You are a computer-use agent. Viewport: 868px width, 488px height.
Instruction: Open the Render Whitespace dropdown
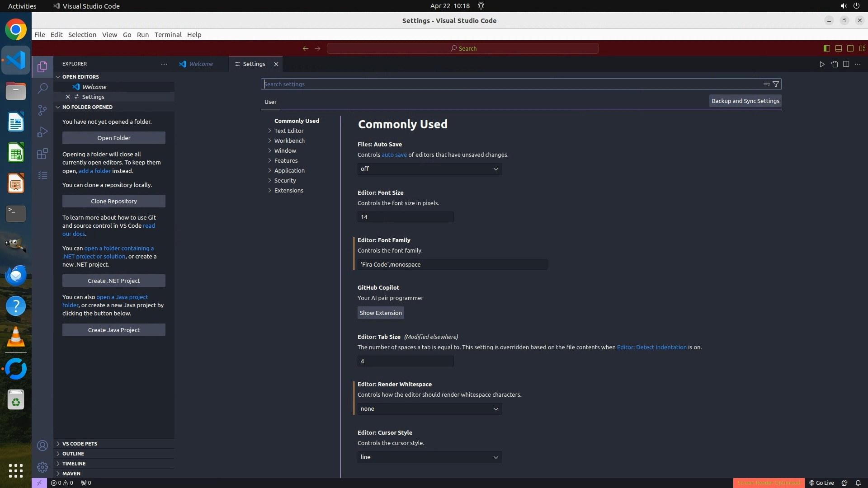click(x=429, y=409)
